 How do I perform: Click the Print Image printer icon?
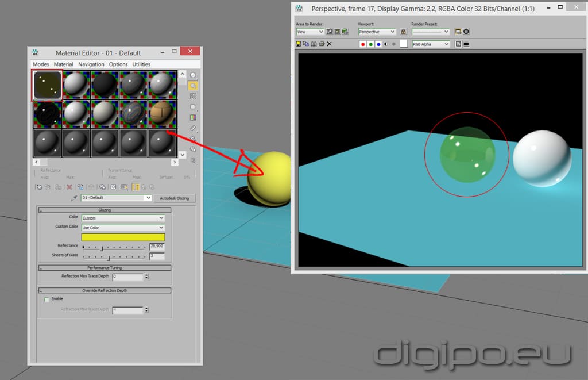[322, 44]
